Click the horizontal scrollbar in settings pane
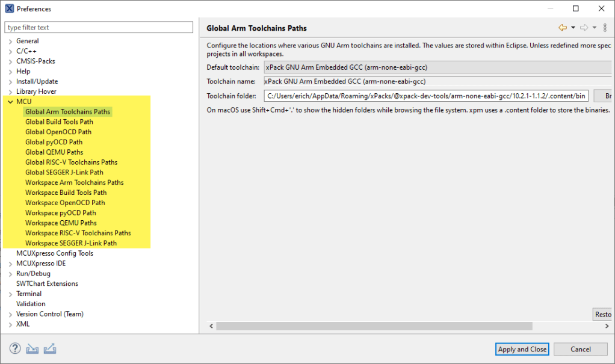Viewport: 615px width, 364px height. [x=373, y=326]
